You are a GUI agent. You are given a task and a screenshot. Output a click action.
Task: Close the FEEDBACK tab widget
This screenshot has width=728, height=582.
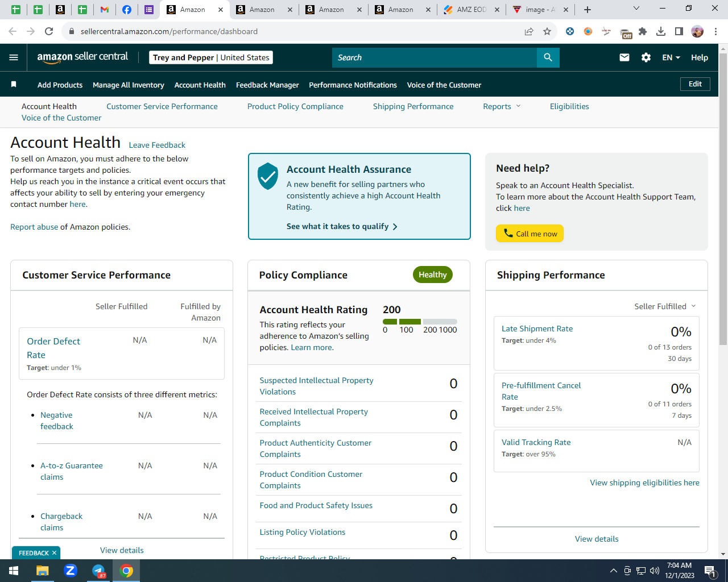point(54,553)
